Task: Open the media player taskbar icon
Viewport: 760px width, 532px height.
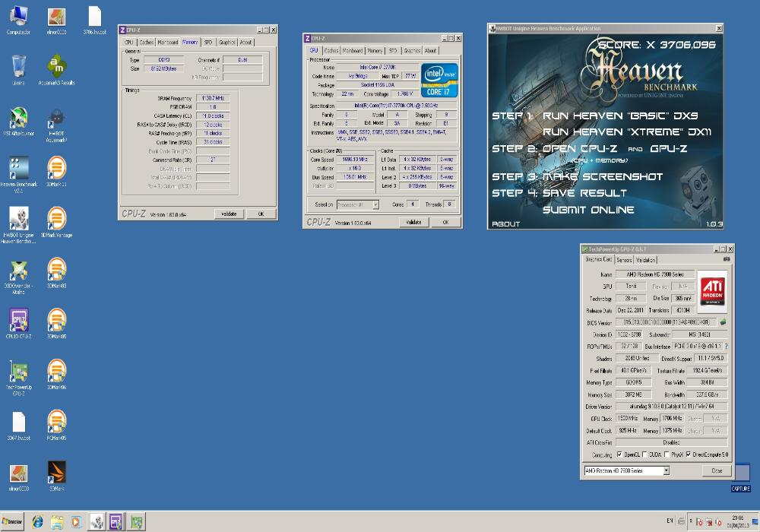Action: coord(75,522)
